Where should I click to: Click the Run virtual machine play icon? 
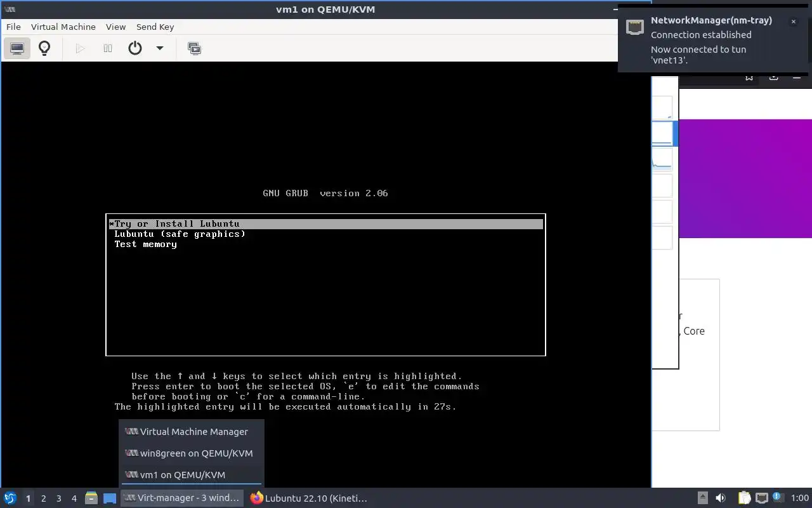[80, 48]
